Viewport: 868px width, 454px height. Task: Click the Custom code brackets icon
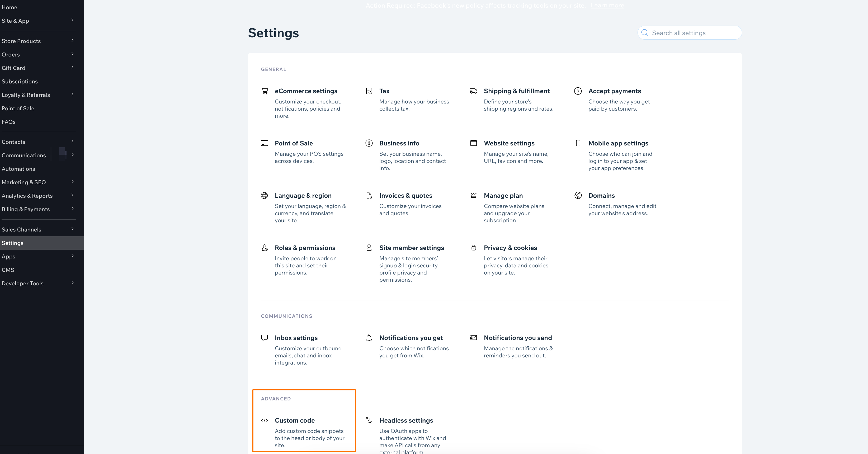tap(265, 420)
